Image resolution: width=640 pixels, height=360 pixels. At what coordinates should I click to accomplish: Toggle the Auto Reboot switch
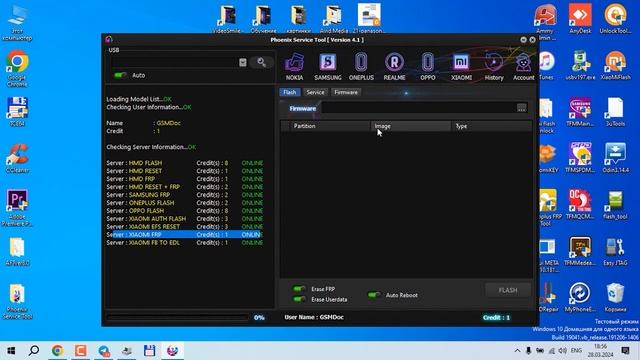tap(374, 295)
